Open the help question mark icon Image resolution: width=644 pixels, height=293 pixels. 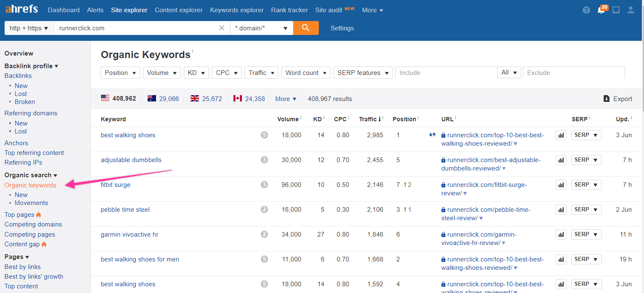pos(586,10)
